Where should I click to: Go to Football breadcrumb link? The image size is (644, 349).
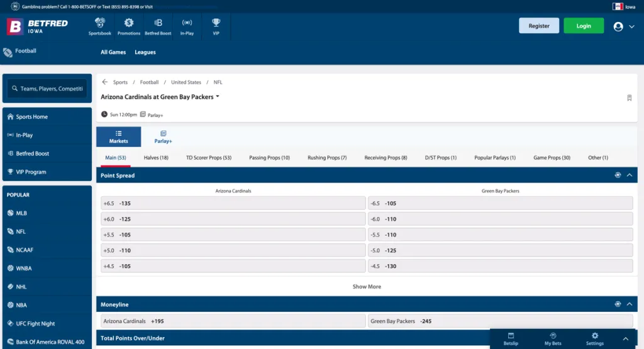pyautogui.click(x=149, y=82)
